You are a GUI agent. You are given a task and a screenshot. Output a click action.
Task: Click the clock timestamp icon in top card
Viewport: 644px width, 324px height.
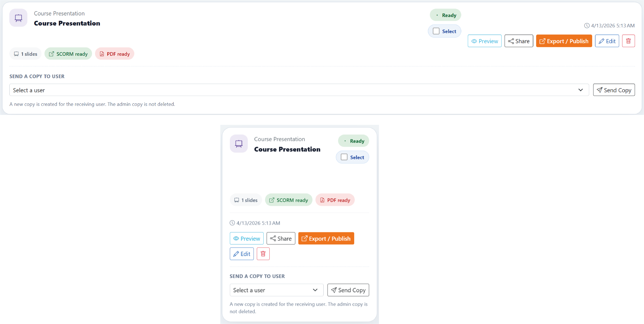tap(587, 26)
